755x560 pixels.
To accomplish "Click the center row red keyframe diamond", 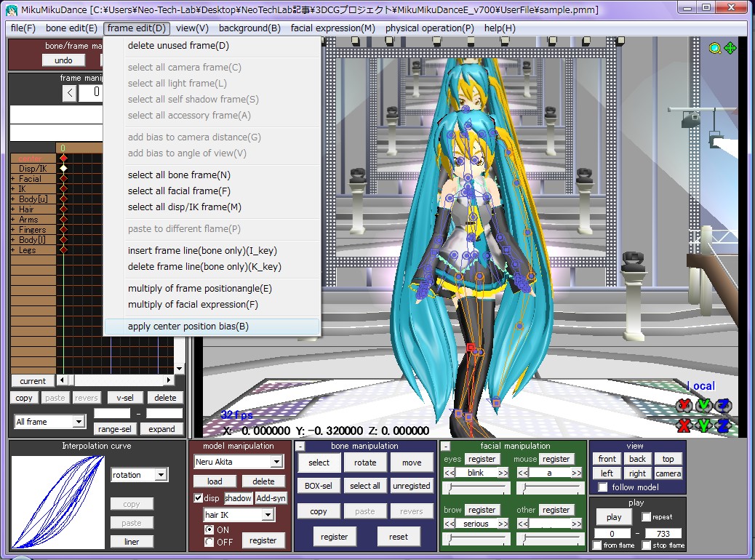I will point(63,159).
